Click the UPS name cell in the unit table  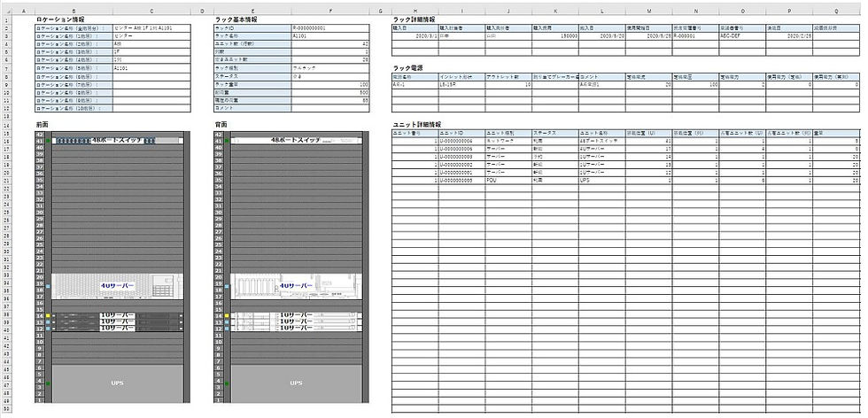click(601, 181)
